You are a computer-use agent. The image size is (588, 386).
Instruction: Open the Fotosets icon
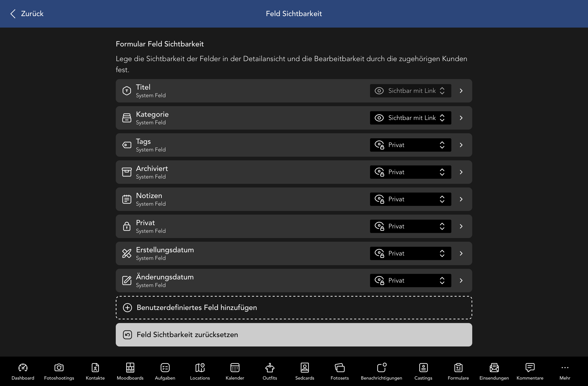(340, 367)
